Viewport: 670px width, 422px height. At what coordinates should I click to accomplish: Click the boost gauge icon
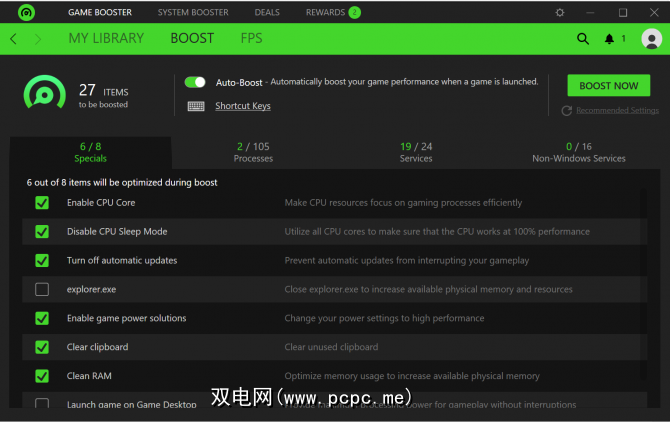pos(44,92)
